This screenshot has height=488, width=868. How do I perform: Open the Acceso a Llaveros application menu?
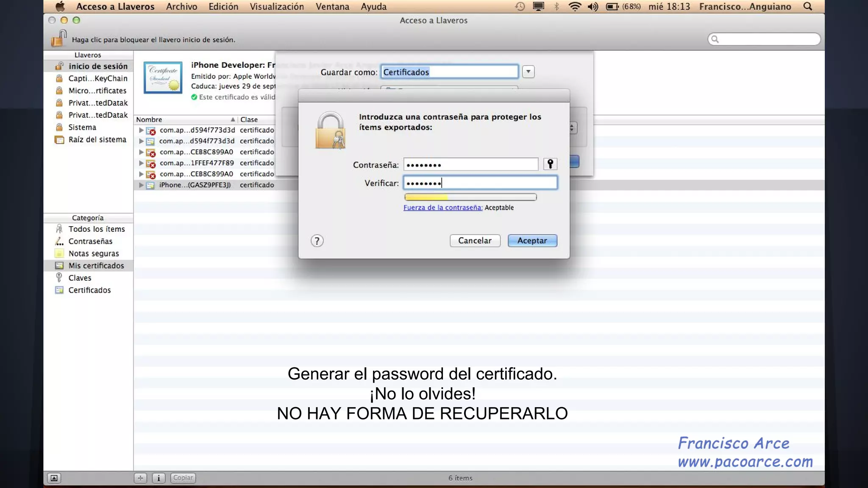pos(115,6)
